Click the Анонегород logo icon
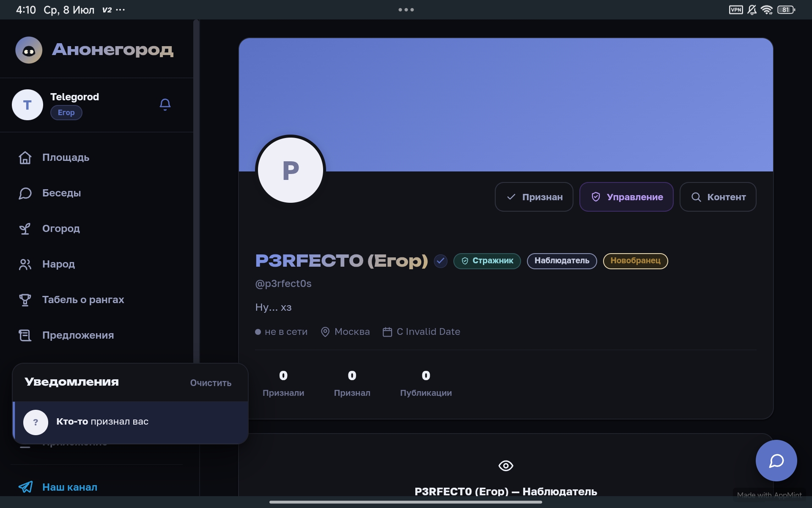Image resolution: width=812 pixels, height=508 pixels. [29, 50]
